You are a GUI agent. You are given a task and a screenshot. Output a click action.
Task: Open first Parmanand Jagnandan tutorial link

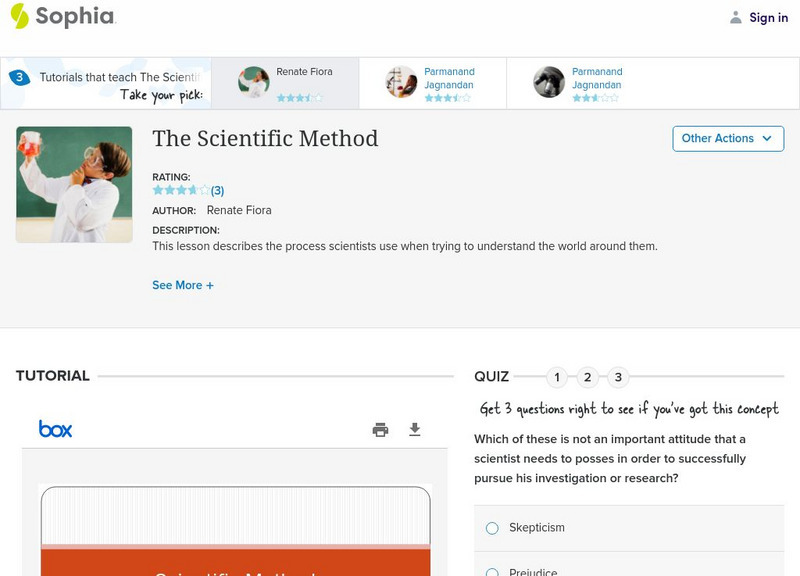point(449,78)
